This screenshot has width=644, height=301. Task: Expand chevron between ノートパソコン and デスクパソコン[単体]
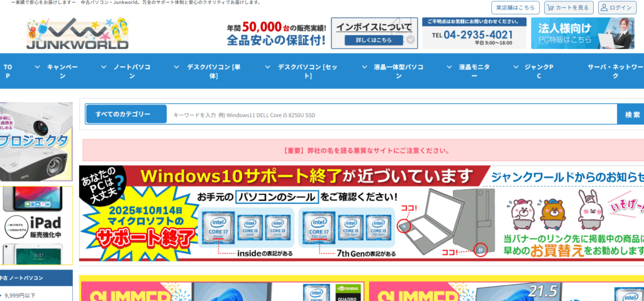tap(177, 67)
